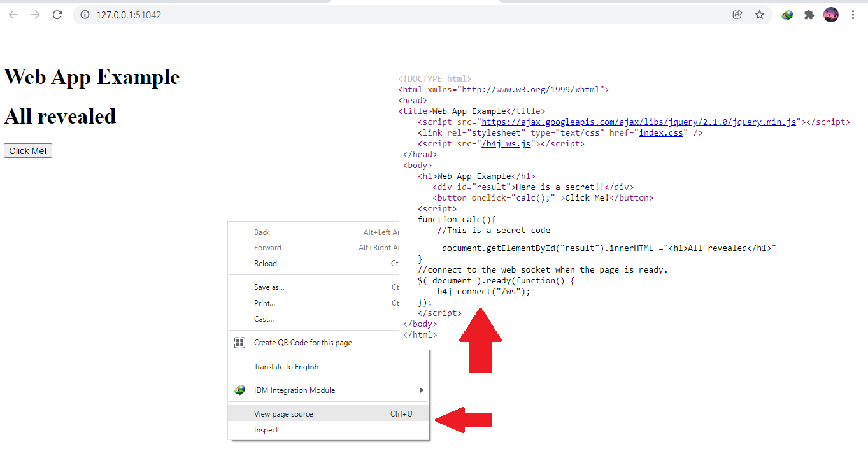868x449 pixels.
Task: Select View page source
Action: [x=329, y=414]
